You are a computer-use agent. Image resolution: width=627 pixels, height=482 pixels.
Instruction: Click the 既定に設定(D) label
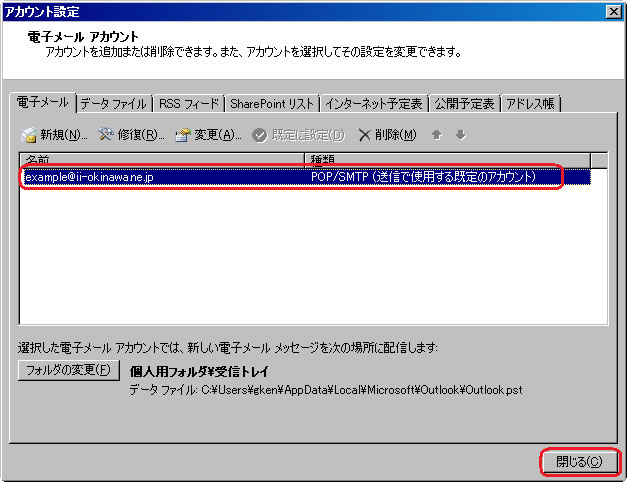[x=308, y=135]
